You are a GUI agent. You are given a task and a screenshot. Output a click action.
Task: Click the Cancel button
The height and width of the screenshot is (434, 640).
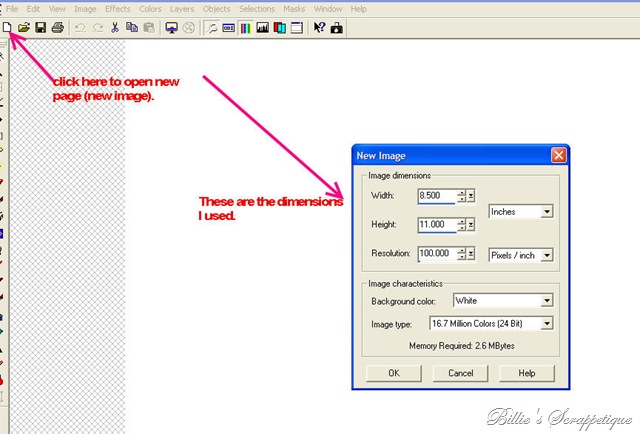click(x=460, y=373)
